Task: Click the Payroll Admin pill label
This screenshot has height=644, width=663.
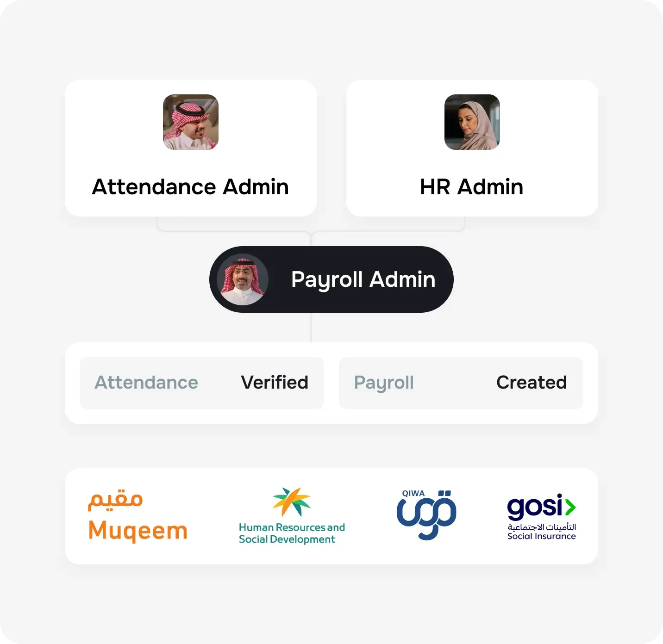Action: 363,279
